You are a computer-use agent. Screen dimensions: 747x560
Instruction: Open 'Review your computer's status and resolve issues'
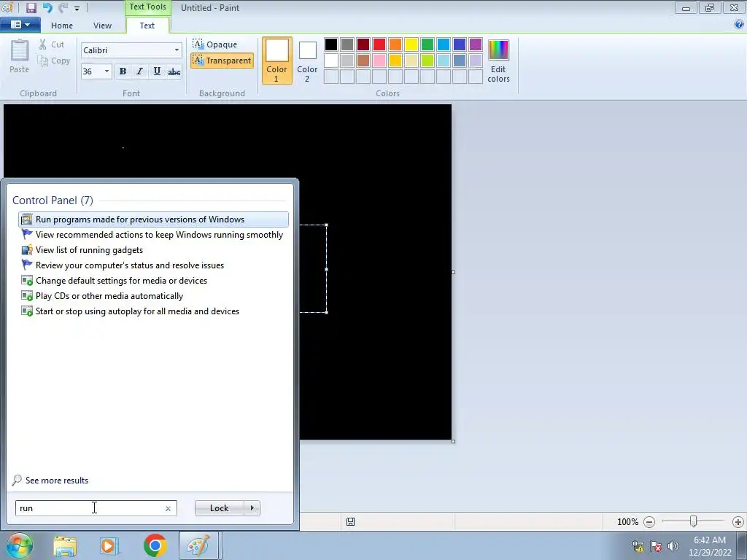(x=153, y=265)
